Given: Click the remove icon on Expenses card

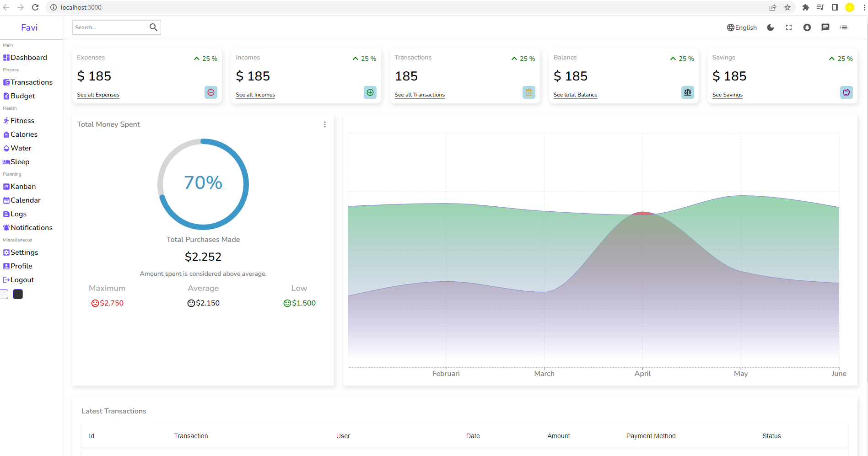Looking at the screenshot, I should [210, 92].
